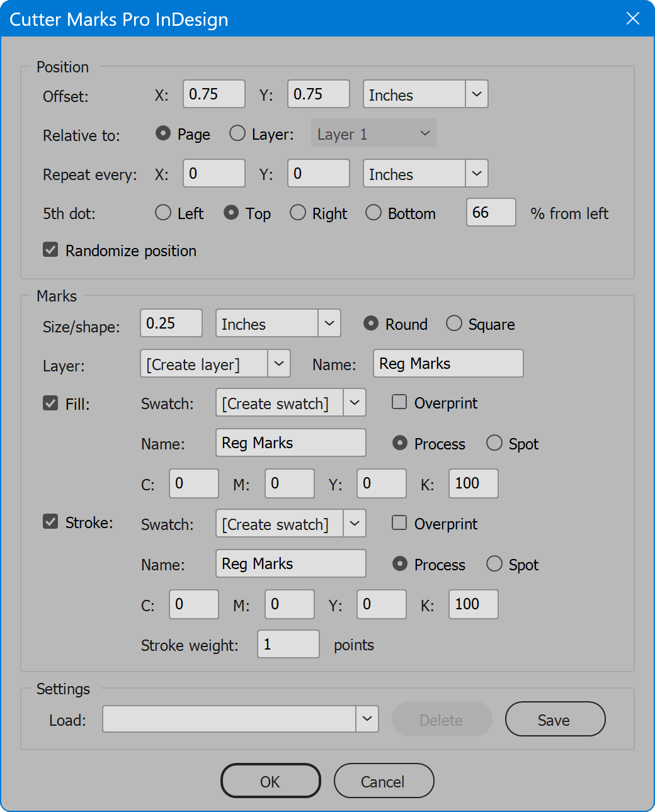The height and width of the screenshot is (812, 655).
Task: Close the Cutter Marks Pro dialog
Action: click(633, 18)
